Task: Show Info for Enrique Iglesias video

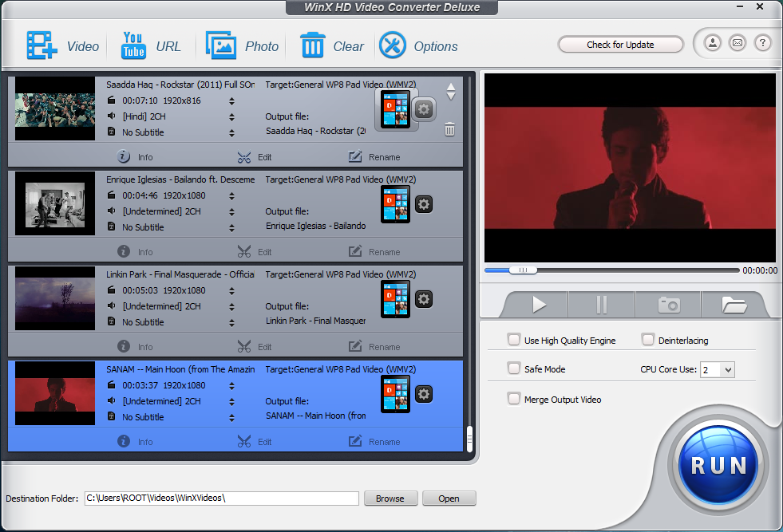Action: pyautogui.click(x=135, y=251)
